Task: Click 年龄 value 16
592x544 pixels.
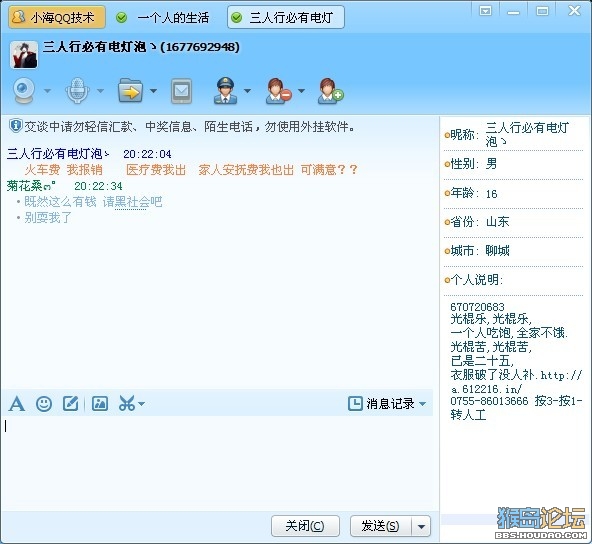Action: click(x=492, y=194)
